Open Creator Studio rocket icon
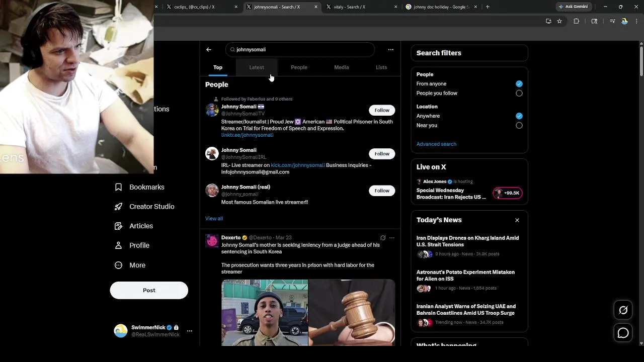Image resolution: width=644 pixels, height=362 pixels. point(118,207)
